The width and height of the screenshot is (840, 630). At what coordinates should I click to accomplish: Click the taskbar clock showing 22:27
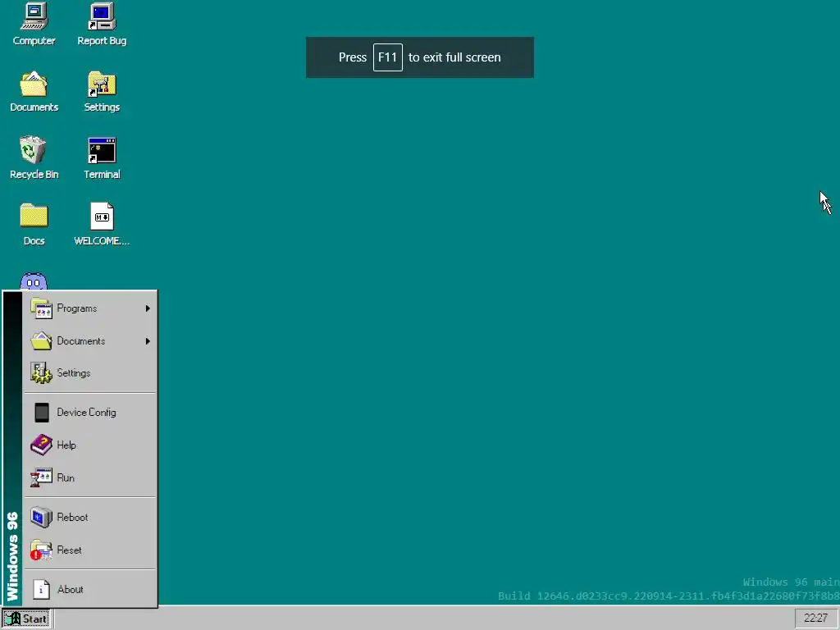[816, 619]
